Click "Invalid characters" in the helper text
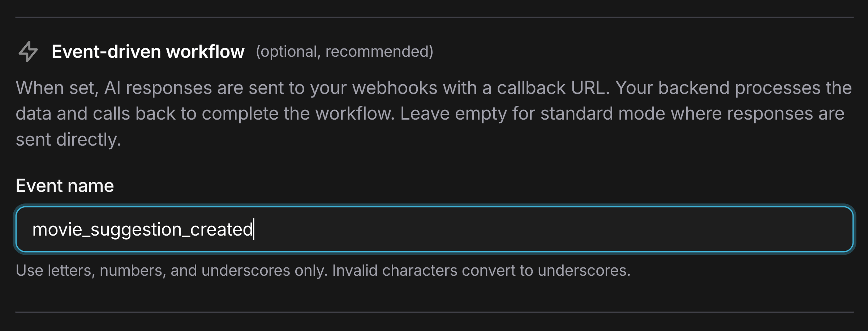 pos(394,271)
